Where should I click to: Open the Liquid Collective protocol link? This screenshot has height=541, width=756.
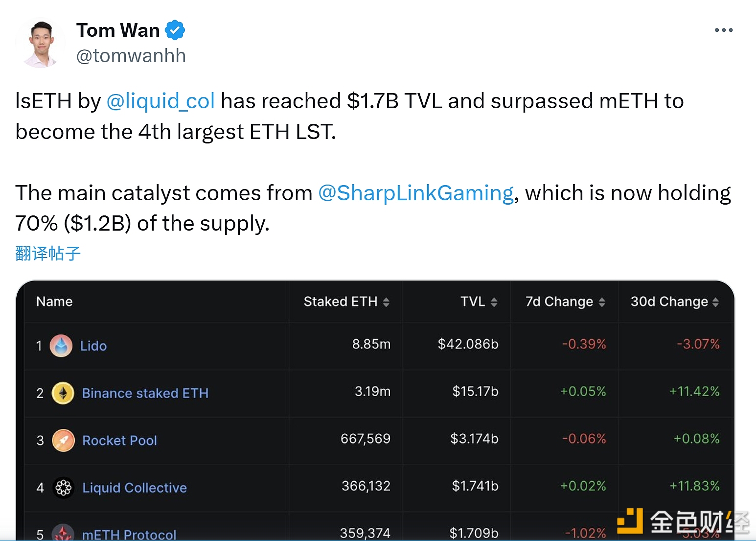135,488
